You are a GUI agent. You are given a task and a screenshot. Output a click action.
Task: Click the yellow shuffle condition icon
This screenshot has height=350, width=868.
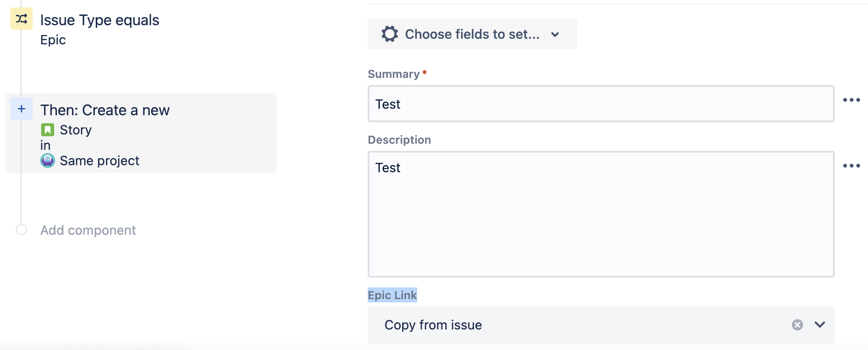pos(21,19)
